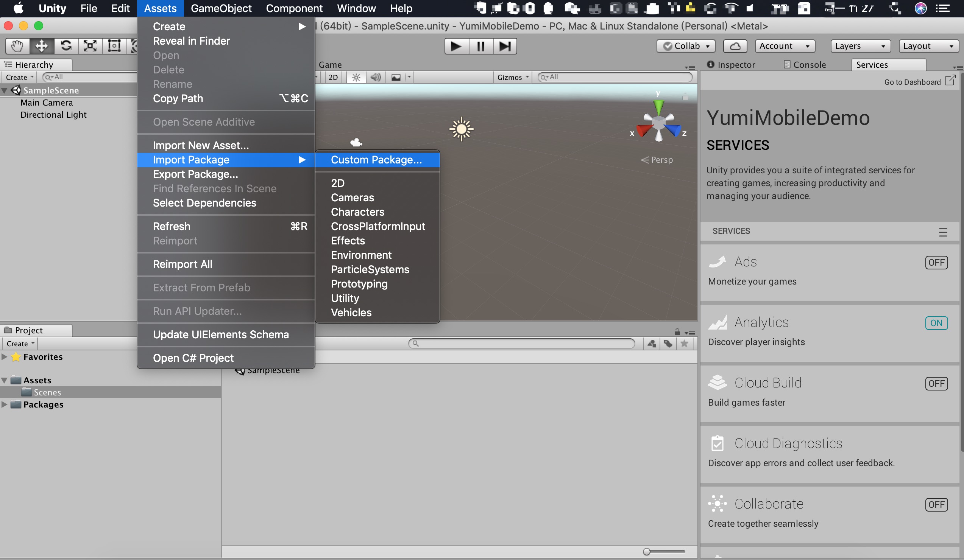Image resolution: width=964 pixels, height=560 pixels.
Task: Select the Rotate tool
Action: pyautogui.click(x=66, y=46)
